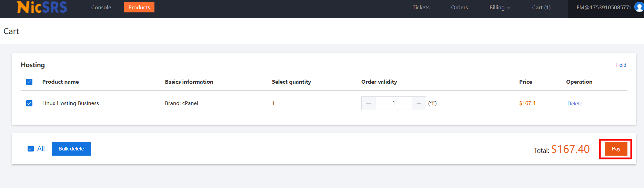Viewport: 644px width, 188px height.
Task: Select the Linux Hosting Business product name
Action: tap(71, 103)
